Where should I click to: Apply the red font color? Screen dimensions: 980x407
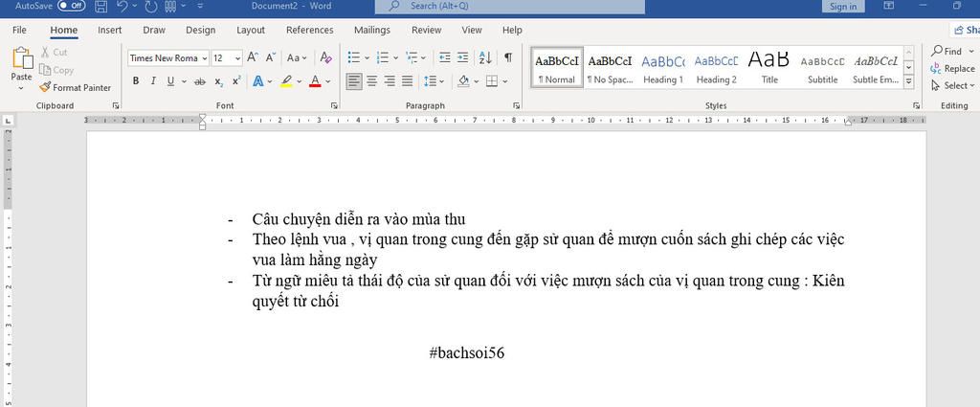[315, 81]
